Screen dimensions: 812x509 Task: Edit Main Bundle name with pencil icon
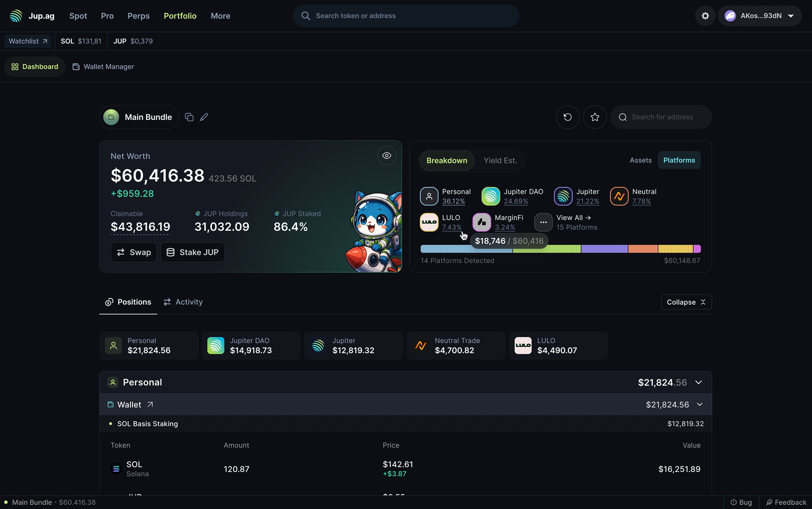coord(204,117)
